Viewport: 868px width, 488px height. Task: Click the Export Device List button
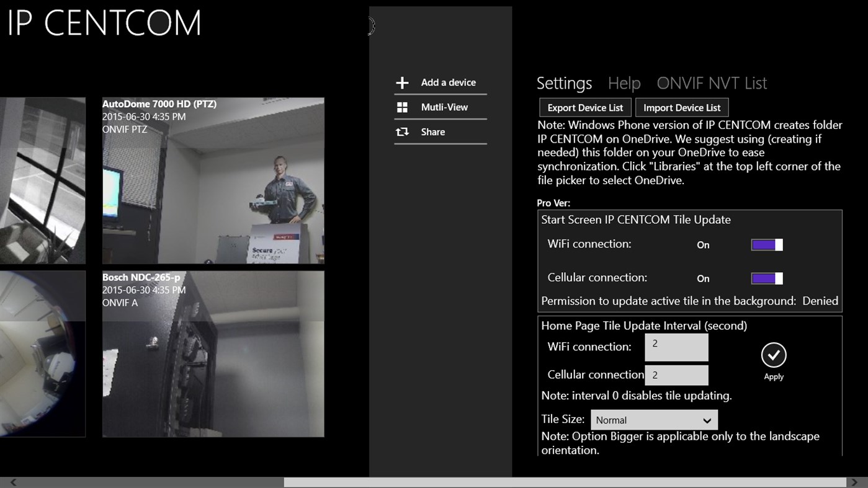coord(585,107)
